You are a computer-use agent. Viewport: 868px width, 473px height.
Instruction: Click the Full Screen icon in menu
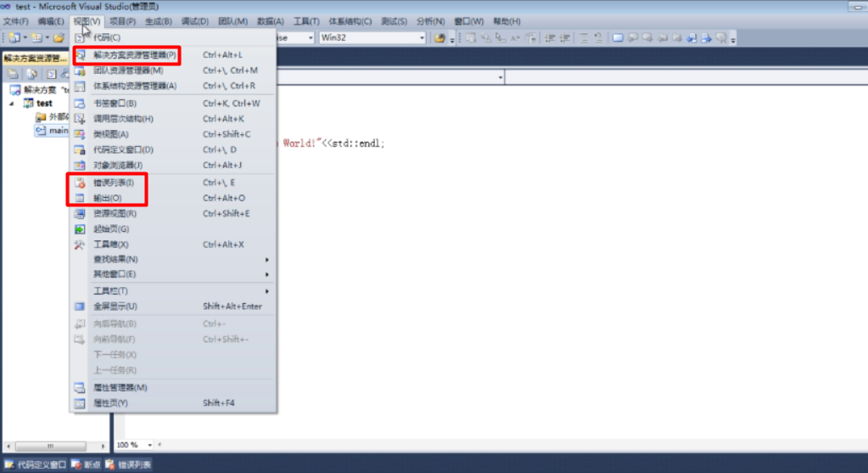(x=80, y=307)
